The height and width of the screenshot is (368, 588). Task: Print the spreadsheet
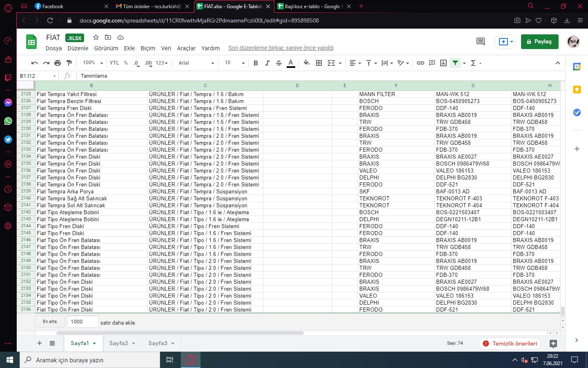click(58, 63)
